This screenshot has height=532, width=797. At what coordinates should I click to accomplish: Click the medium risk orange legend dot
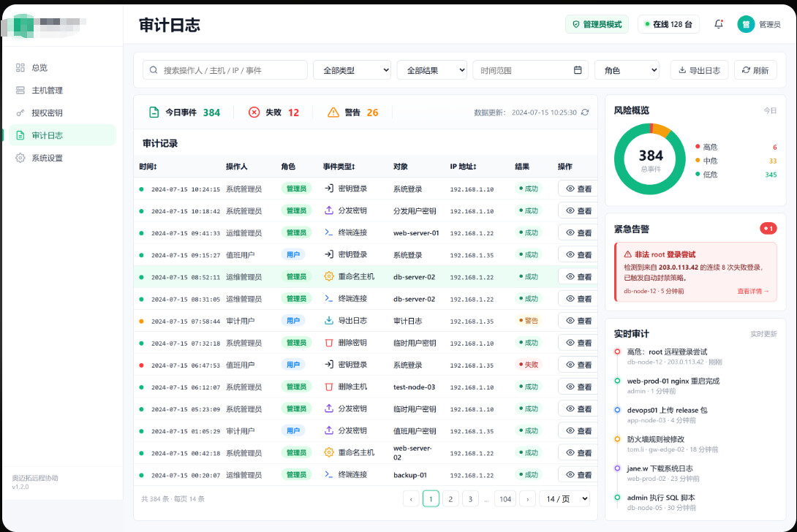(x=698, y=160)
